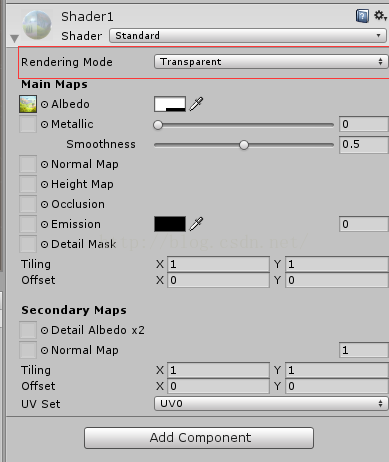
Task: Open the material settings gear menu
Action: point(380,15)
